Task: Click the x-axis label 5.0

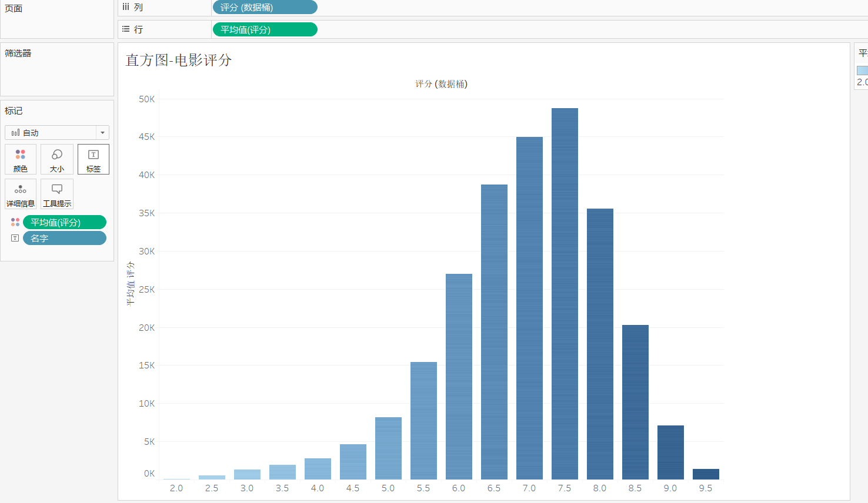Action: point(388,488)
